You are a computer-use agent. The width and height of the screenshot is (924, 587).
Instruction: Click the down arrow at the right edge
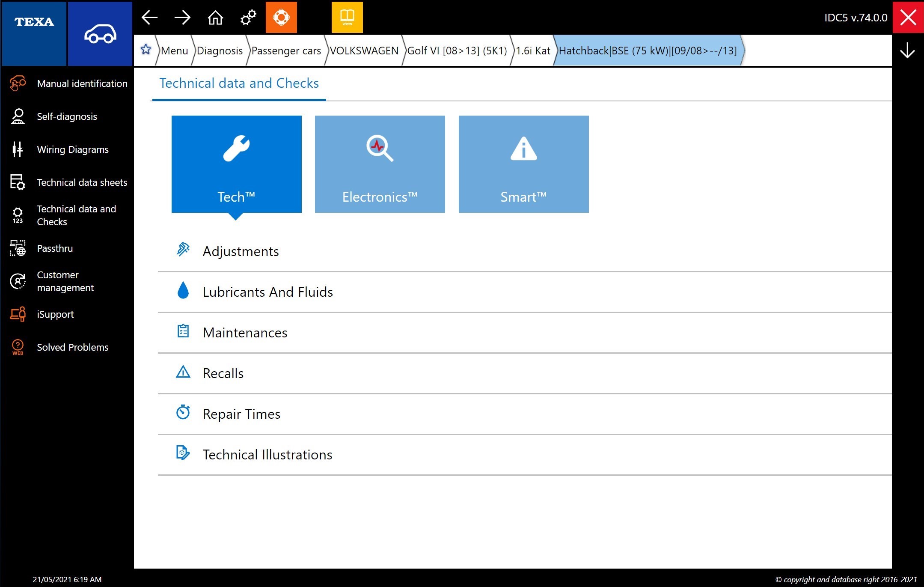[x=907, y=51]
